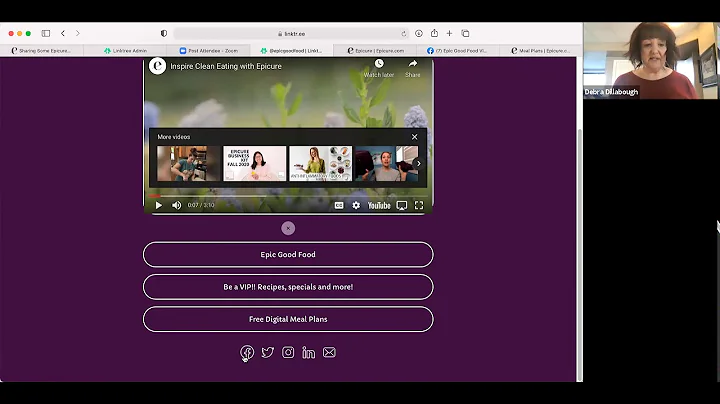Click the Safari share icon
The width and height of the screenshot is (720, 404).
(x=434, y=33)
